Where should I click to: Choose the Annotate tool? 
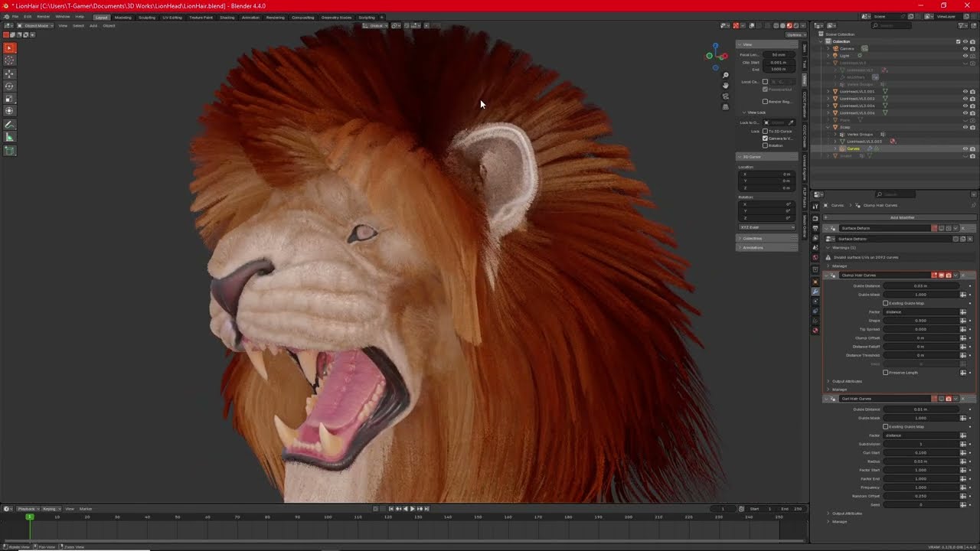(10, 125)
